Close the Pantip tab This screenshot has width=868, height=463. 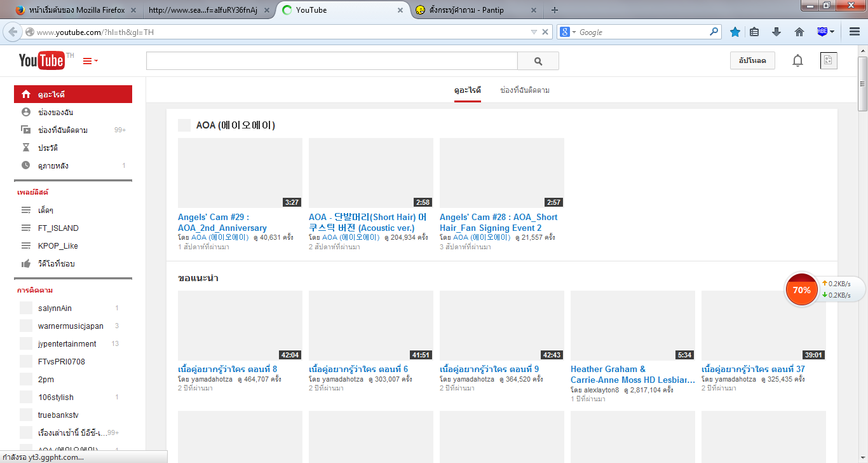(534, 10)
